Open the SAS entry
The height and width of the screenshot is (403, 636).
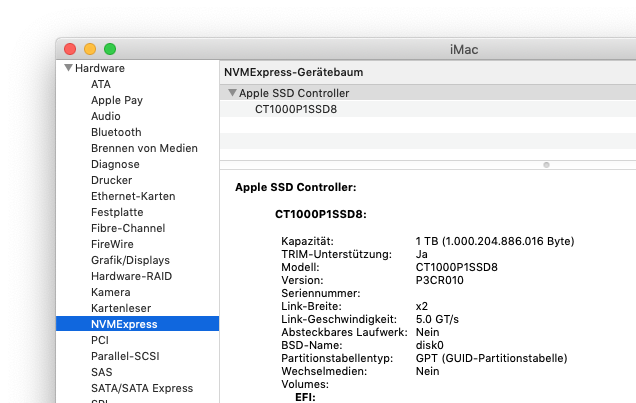101,372
